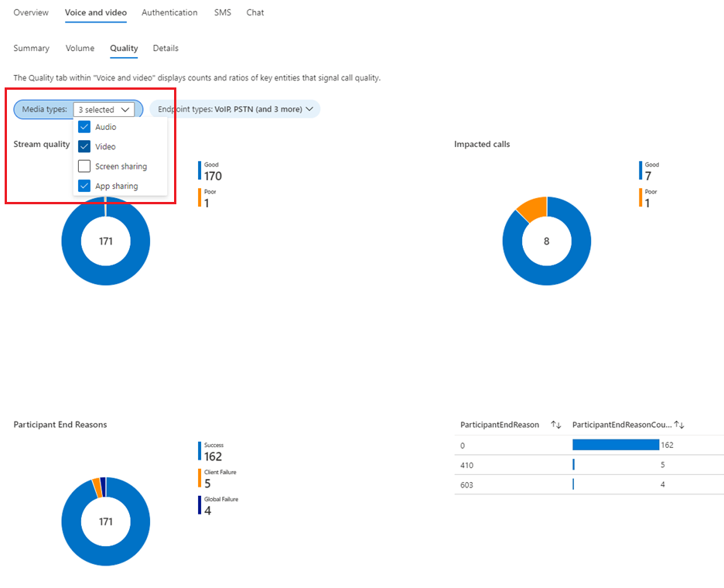Click the Client Failure 5 legend entry
The height and width of the screenshot is (588, 724).
pos(217,479)
